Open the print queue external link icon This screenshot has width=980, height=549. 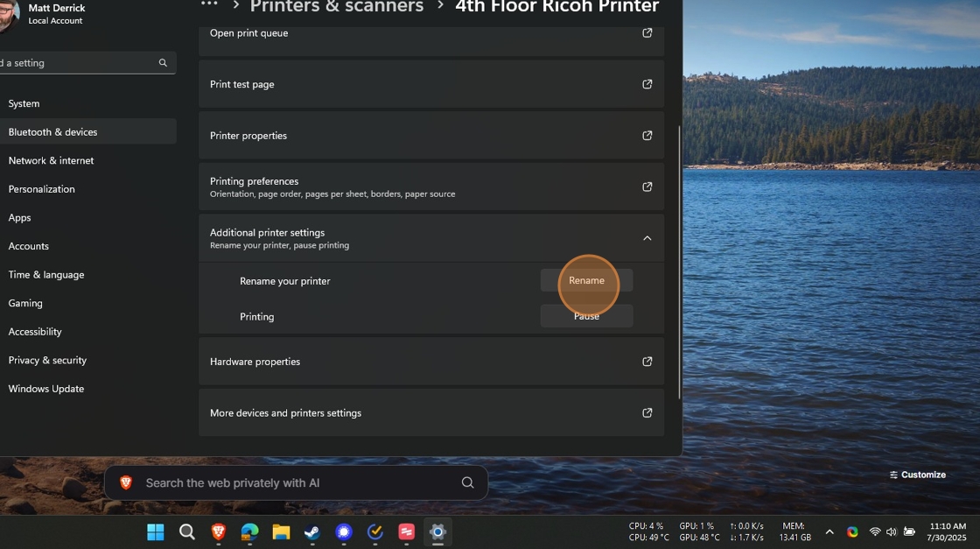[x=647, y=32]
